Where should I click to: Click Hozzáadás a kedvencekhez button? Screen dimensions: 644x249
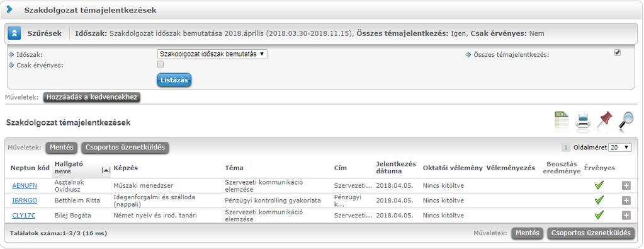click(x=92, y=97)
